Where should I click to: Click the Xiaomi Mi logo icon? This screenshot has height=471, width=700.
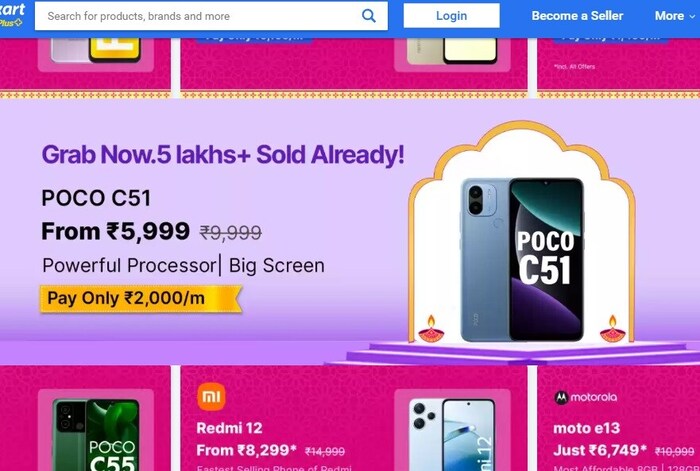click(211, 396)
